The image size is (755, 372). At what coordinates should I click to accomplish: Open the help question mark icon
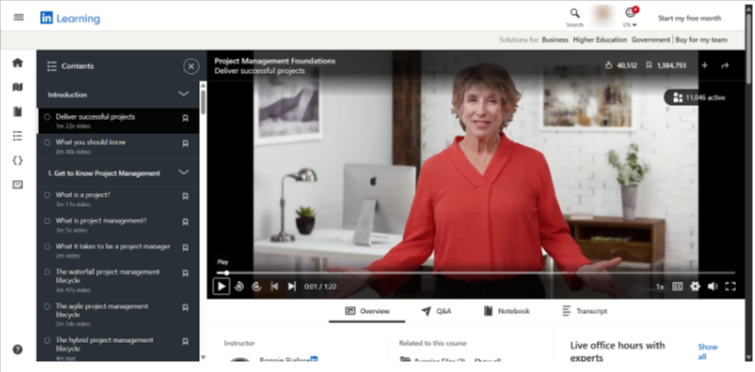pyautogui.click(x=18, y=350)
